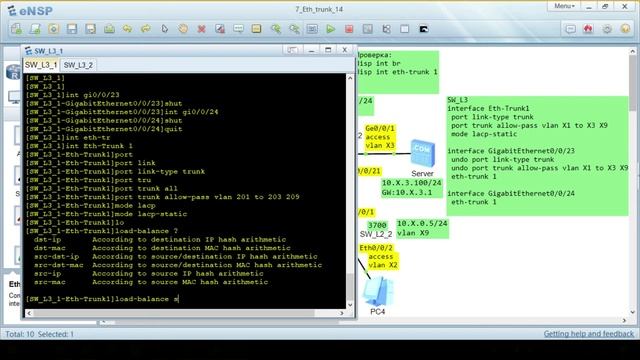Open the help question-mark icon
640x360 pixels.
point(625,29)
